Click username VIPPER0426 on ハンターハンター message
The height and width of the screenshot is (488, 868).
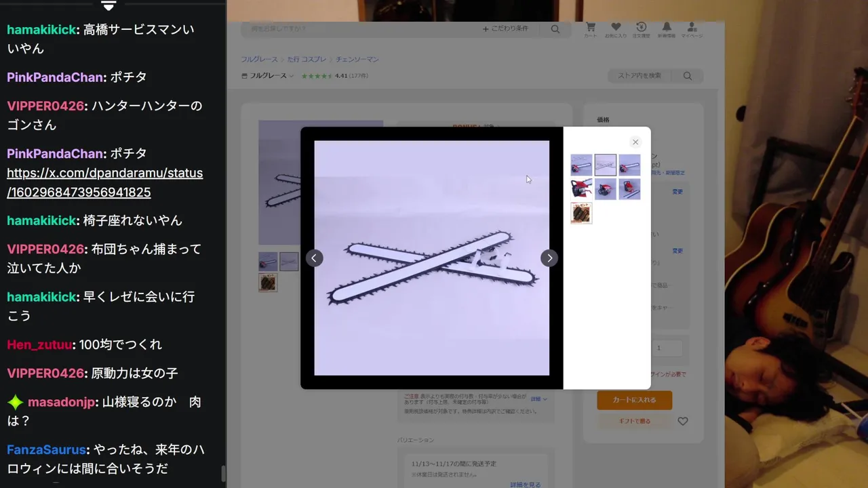click(45, 106)
